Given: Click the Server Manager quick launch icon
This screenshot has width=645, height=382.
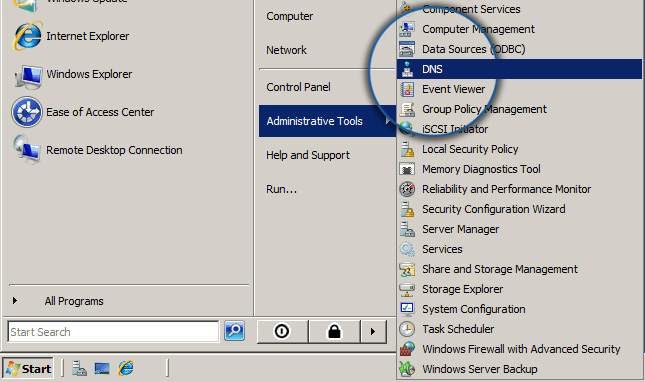Looking at the screenshot, I should [x=79, y=368].
